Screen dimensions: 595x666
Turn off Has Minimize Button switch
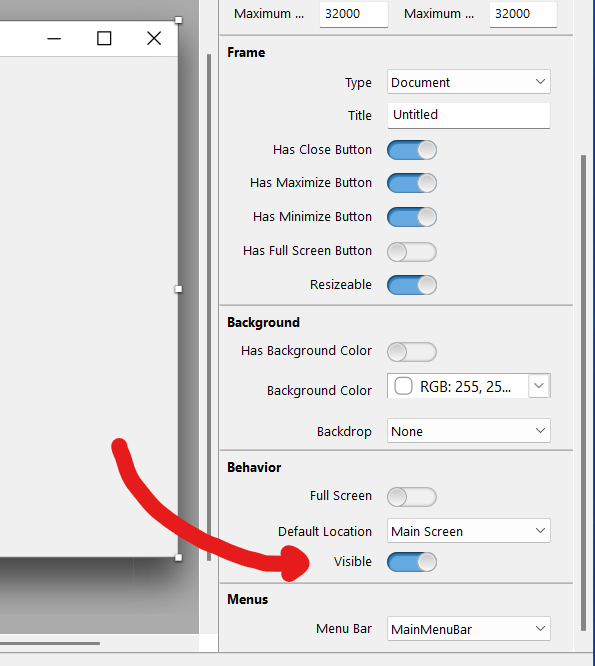click(x=412, y=217)
